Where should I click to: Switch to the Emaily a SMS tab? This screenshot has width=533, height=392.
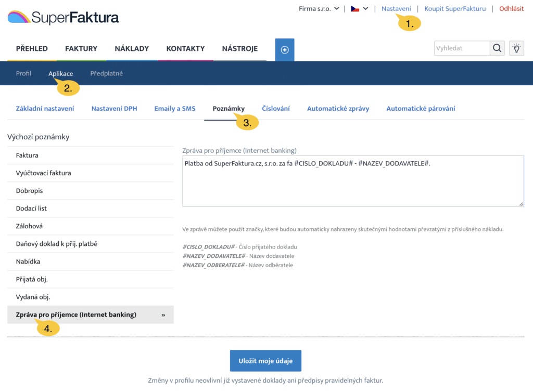[x=175, y=109]
